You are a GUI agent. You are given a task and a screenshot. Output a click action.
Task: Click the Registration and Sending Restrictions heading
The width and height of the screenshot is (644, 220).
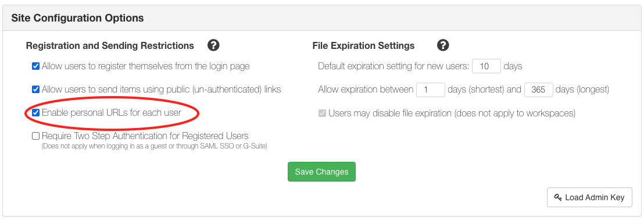[110, 45]
